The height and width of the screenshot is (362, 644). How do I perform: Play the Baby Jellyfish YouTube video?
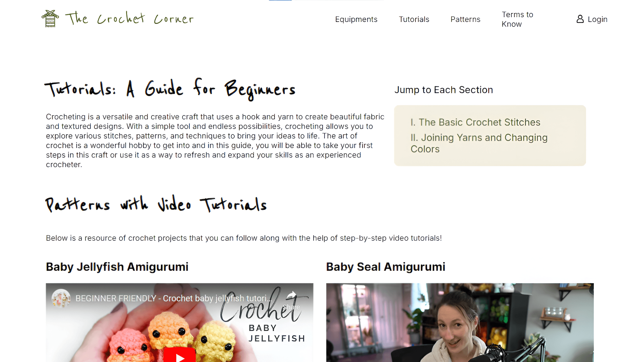tap(179, 355)
